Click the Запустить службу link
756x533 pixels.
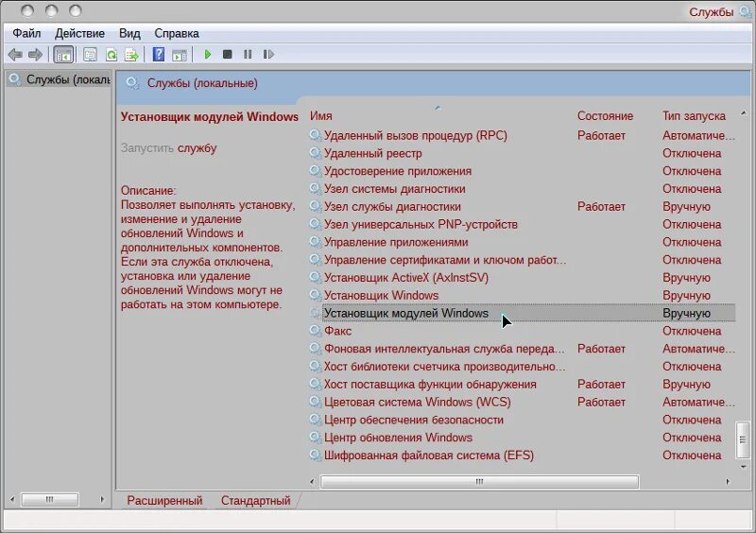coord(169,148)
